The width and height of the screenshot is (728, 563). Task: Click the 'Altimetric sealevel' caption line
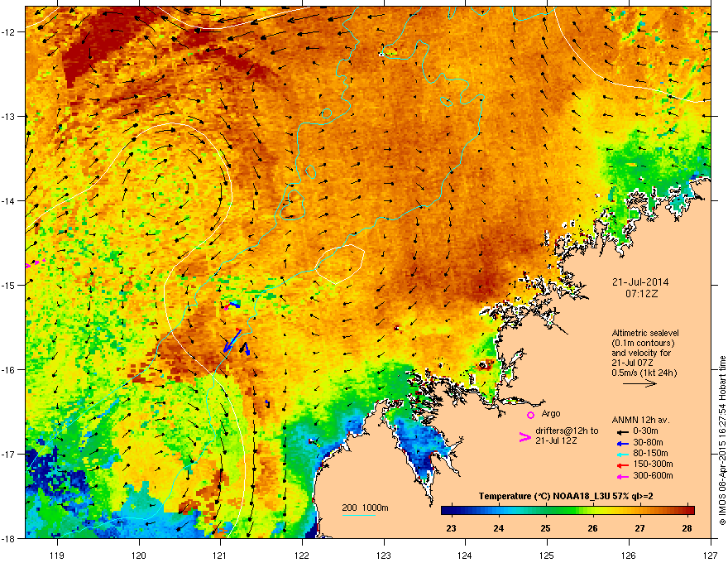645,333
